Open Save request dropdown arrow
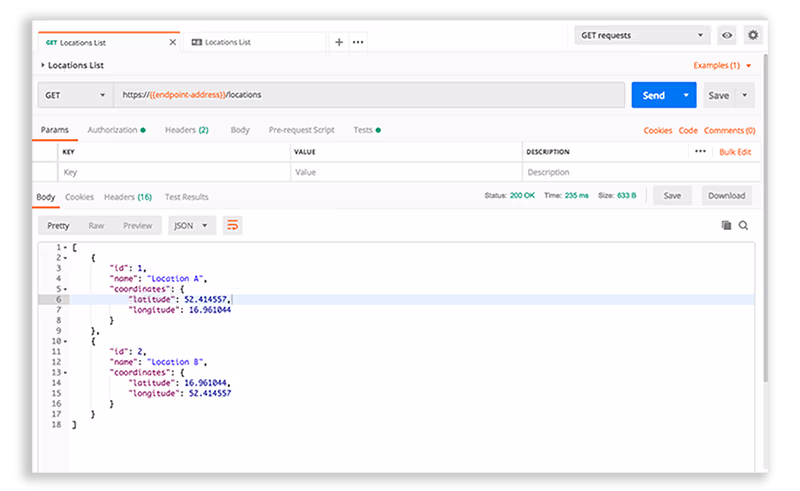This screenshot has height=491, width=800. point(744,95)
